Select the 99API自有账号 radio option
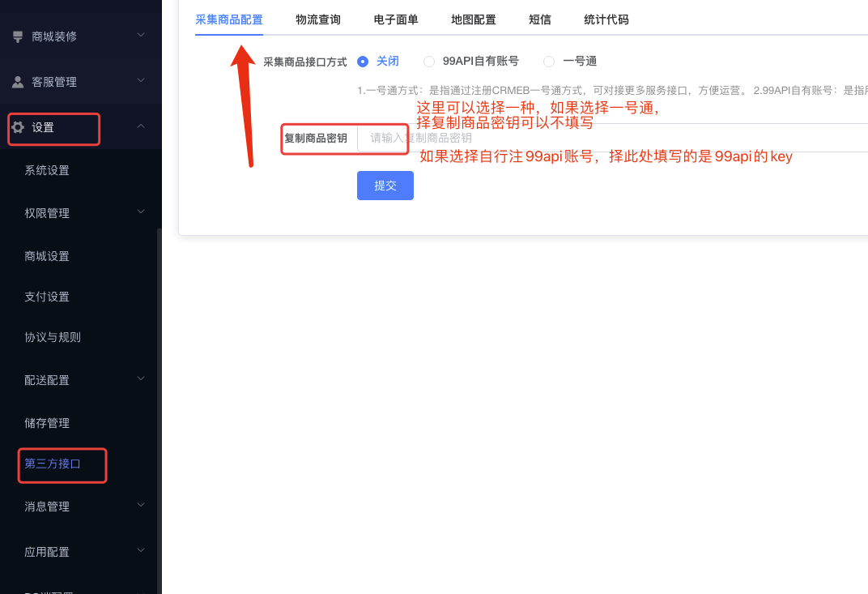Viewport: 868px width, 594px height. (429, 61)
